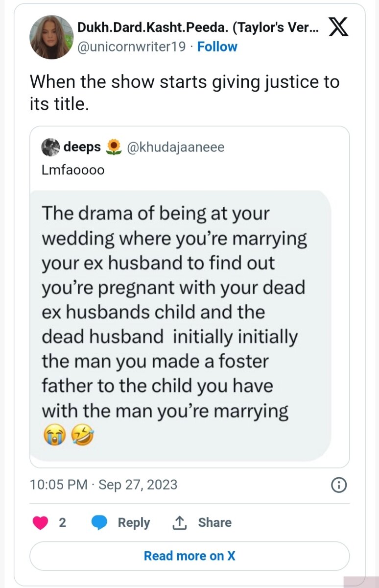Open the 10:05 PM Sep 27, 2023 timestamp
379x588 pixels.
[x=103, y=485]
